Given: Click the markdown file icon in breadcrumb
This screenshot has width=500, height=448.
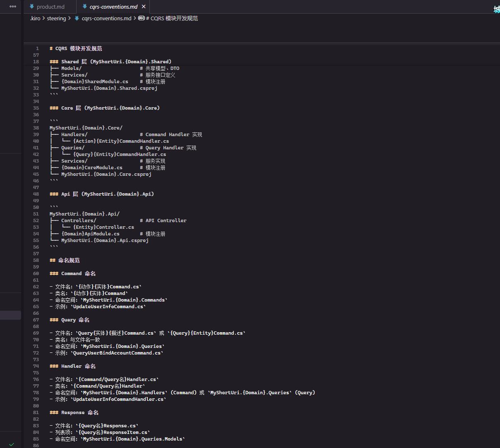Looking at the screenshot, I should coord(77,18).
